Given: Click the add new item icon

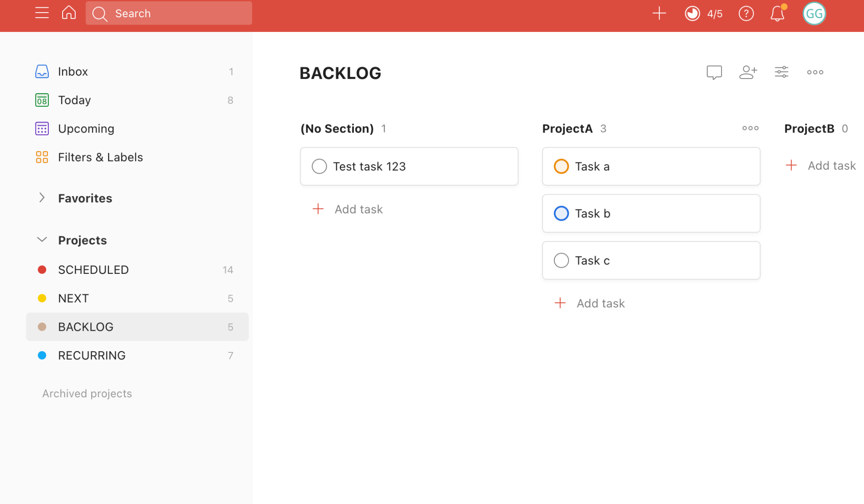Looking at the screenshot, I should pyautogui.click(x=659, y=13).
